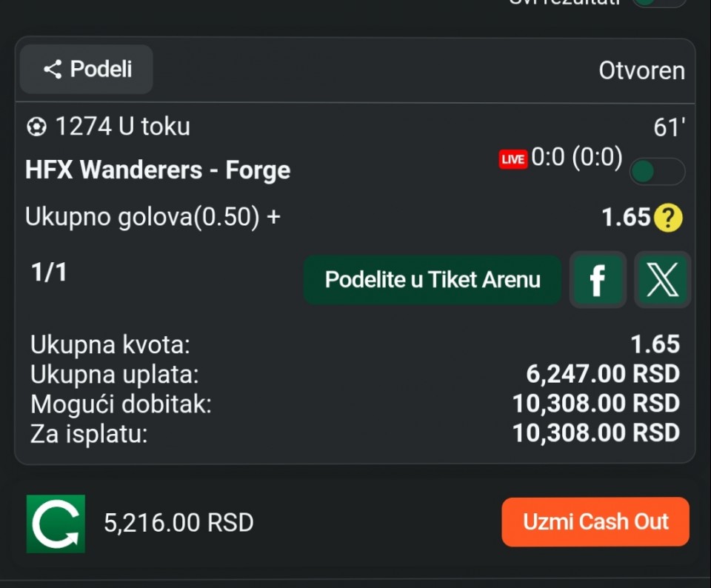Click the football icon next to 1274
The height and width of the screenshot is (588, 711).
point(36,127)
